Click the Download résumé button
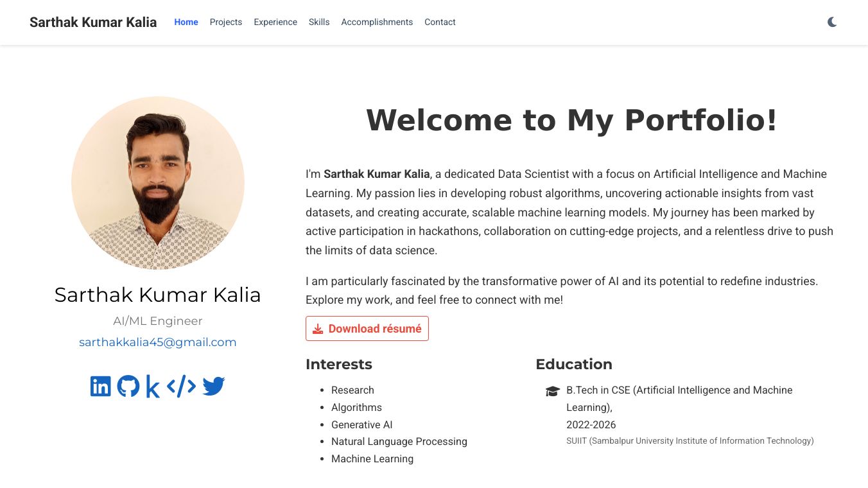Viewport: 868px width, 488px height. [367, 329]
